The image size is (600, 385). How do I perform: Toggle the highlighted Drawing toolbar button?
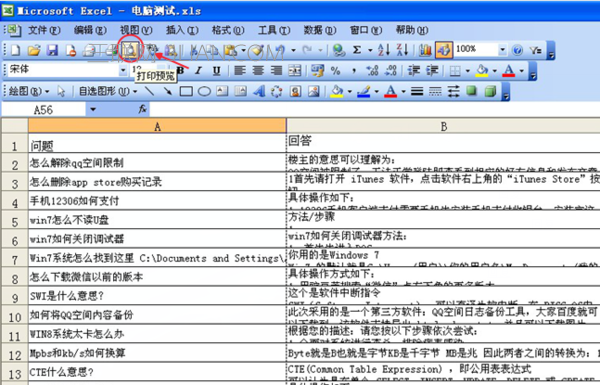tap(444, 50)
